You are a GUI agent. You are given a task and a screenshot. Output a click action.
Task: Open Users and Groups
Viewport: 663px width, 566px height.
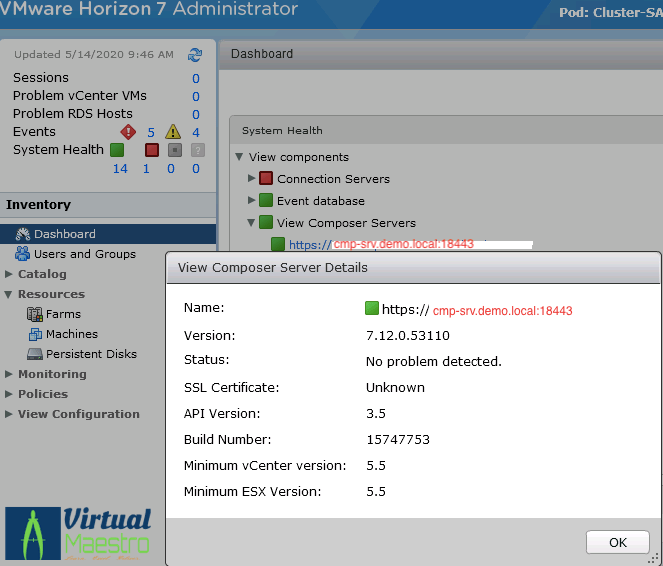pos(84,254)
